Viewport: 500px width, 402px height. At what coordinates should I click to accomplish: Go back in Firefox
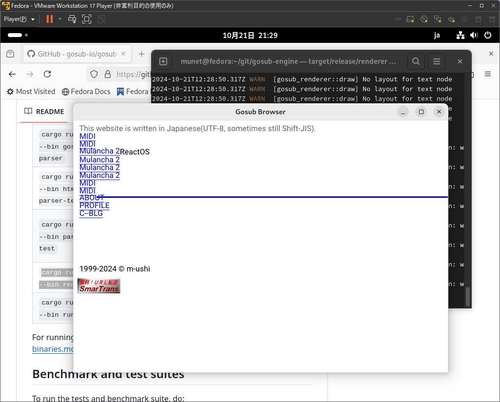pos(12,74)
